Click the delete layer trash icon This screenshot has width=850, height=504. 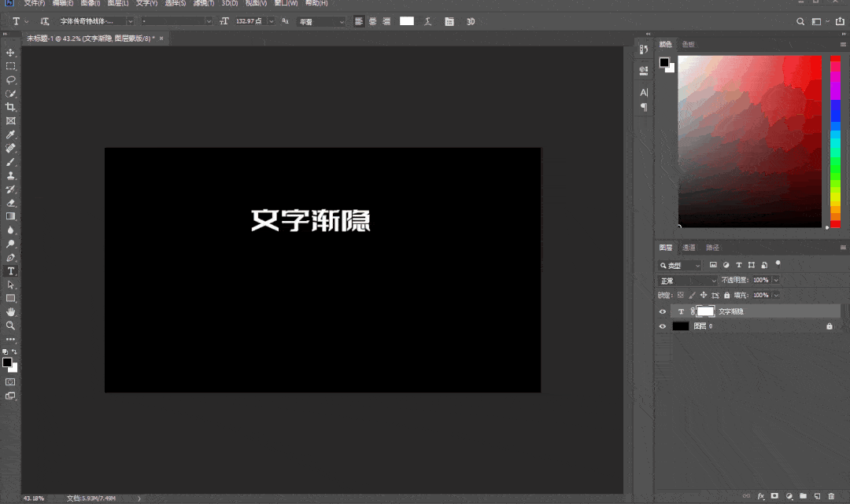(x=831, y=496)
